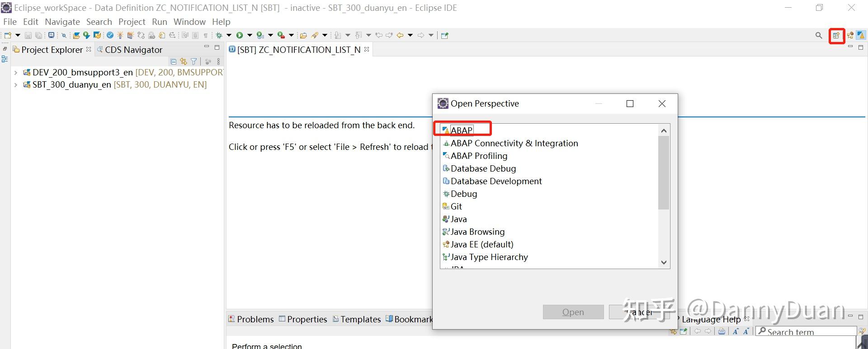Click the Open Perspective toolbar icon
The width and height of the screenshot is (868, 349).
click(836, 36)
